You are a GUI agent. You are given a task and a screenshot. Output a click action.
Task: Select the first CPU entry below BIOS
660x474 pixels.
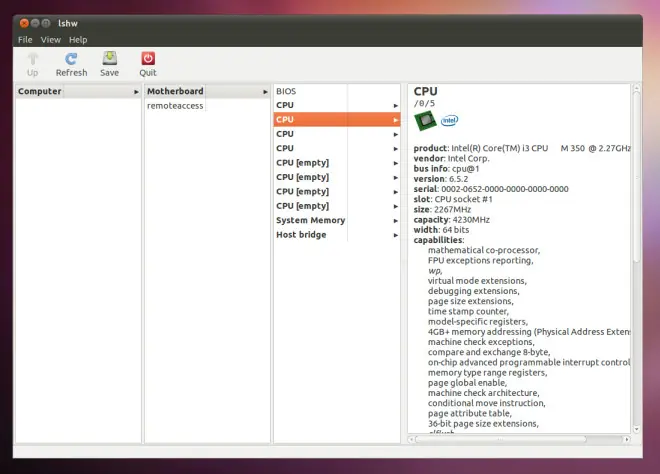point(337,105)
